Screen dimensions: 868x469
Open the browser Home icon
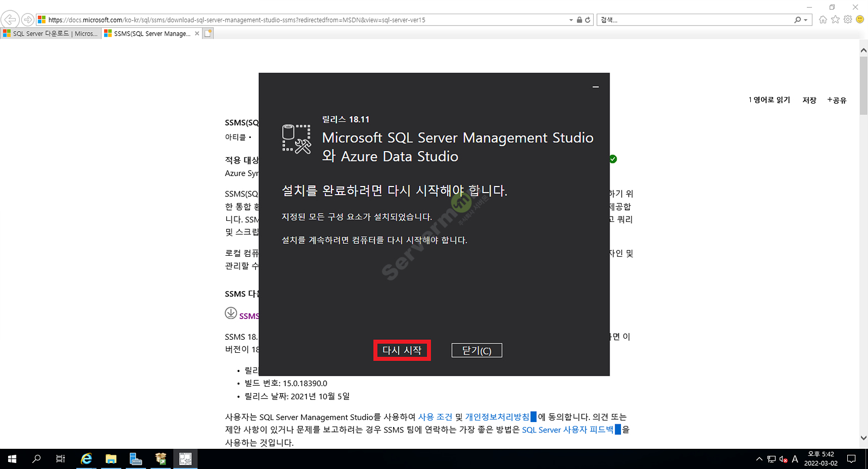(x=823, y=20)
